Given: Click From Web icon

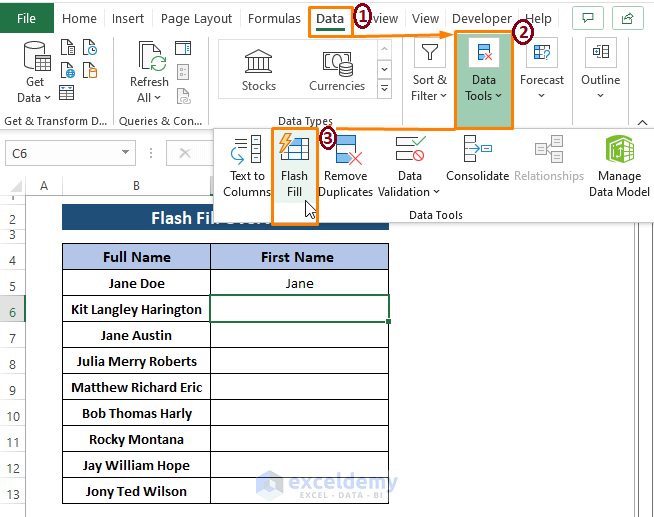Looking at the screenshot, I should (x=68, y=70).
